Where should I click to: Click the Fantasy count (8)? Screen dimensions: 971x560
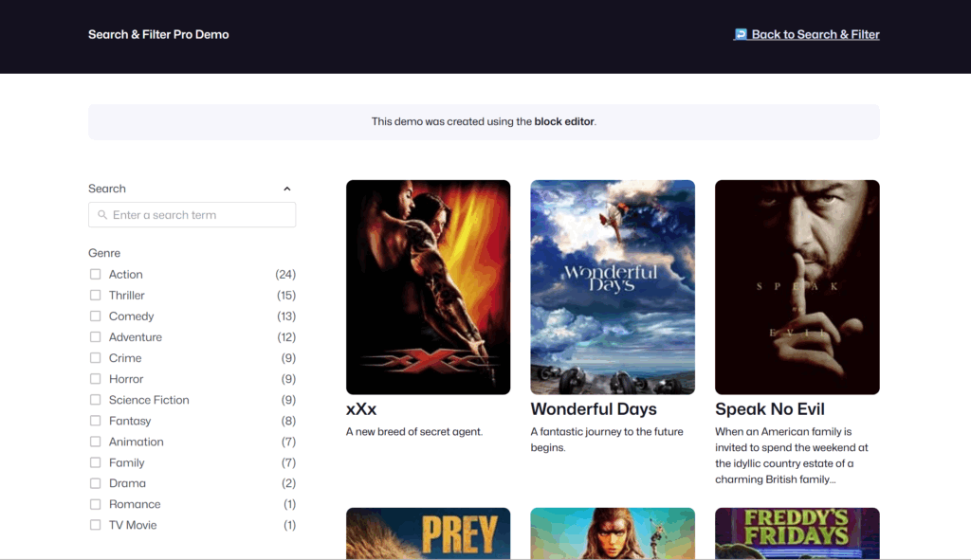(x=288, y=421)
